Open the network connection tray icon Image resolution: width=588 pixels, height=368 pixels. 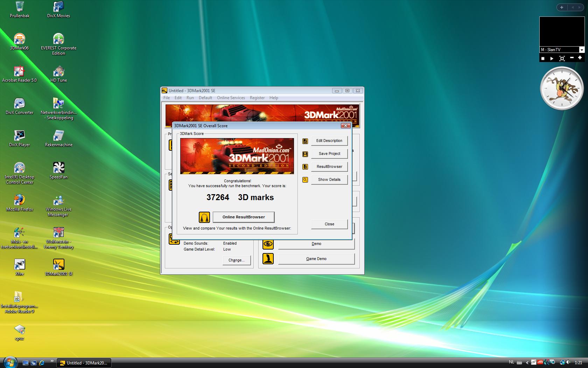tap(562, 362)
